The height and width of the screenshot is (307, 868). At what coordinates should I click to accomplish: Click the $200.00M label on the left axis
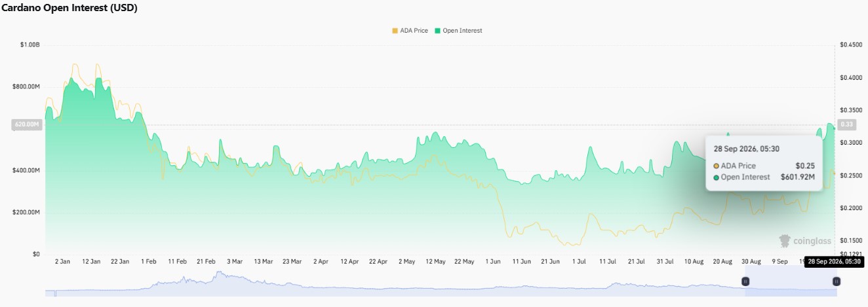point(26,212)
